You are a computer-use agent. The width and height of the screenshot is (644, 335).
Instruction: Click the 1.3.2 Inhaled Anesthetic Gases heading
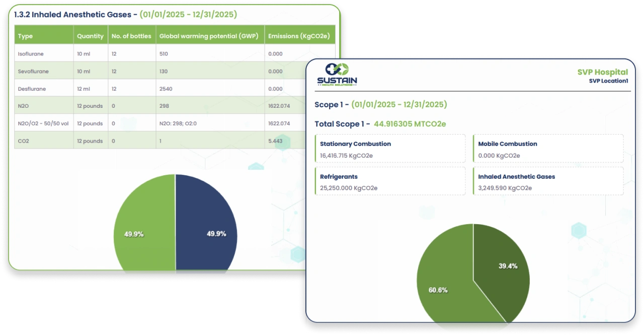[75, 15]
